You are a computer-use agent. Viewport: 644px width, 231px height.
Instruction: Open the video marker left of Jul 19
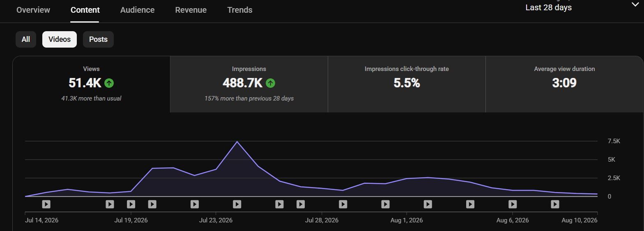(110, 204)
